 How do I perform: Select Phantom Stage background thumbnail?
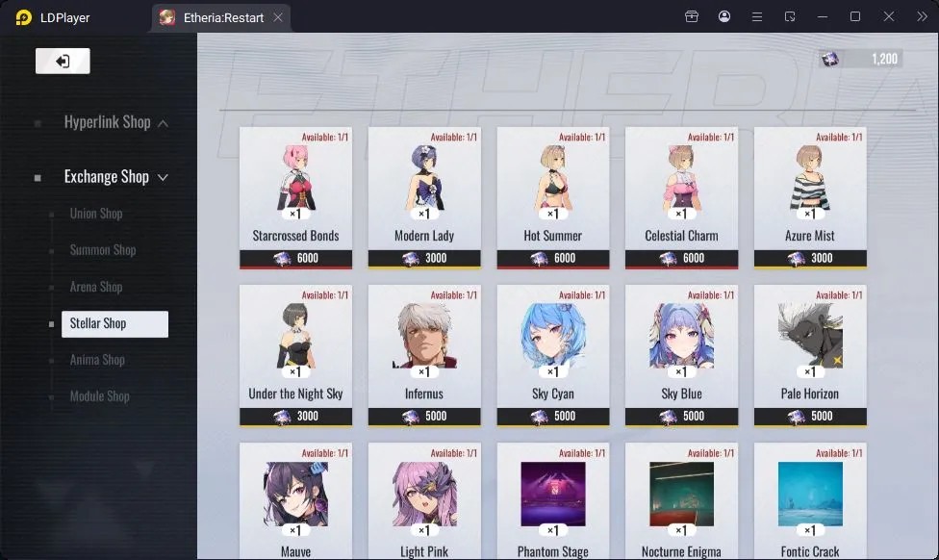click(553, 495)
